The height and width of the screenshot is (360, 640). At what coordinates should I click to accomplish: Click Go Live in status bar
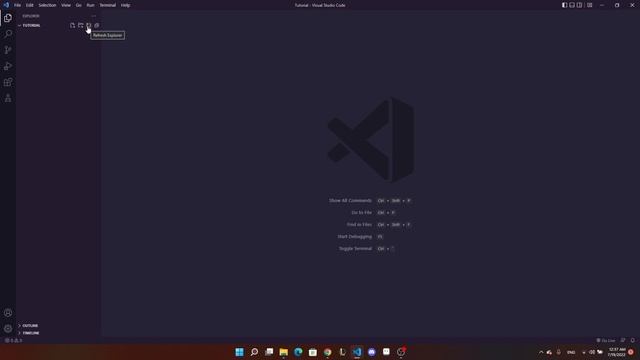(x=606, y=340)
